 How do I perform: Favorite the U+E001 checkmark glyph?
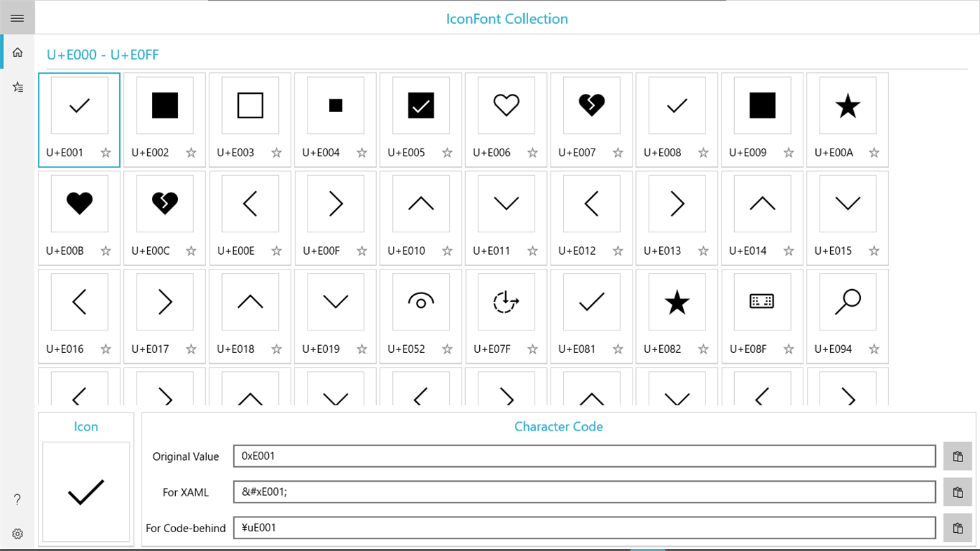[x=106, y=152]
